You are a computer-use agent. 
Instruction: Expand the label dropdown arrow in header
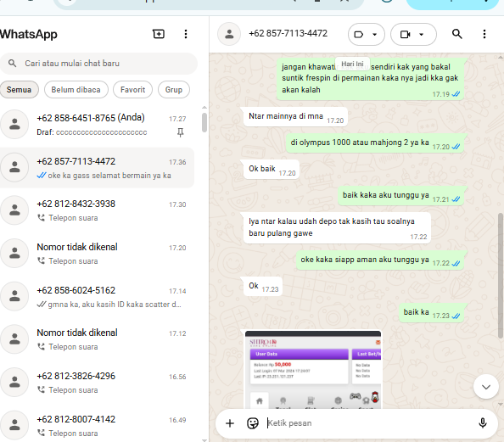click(374, 35)
